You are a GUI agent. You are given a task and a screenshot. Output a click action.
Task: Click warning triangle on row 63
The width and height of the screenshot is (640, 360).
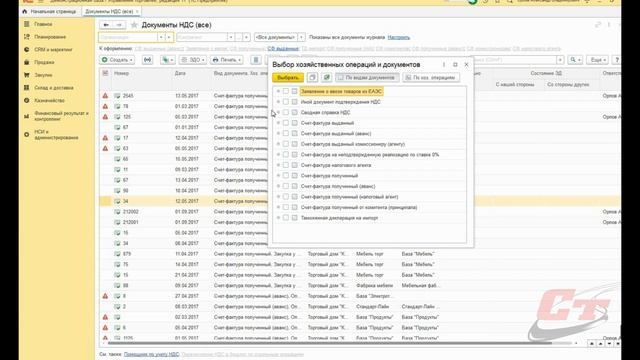(105, 148)
